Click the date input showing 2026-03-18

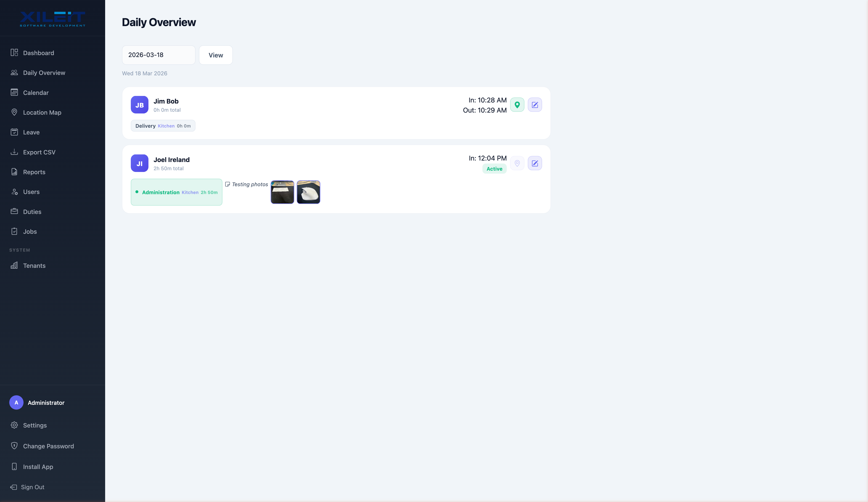coord(159,55)
